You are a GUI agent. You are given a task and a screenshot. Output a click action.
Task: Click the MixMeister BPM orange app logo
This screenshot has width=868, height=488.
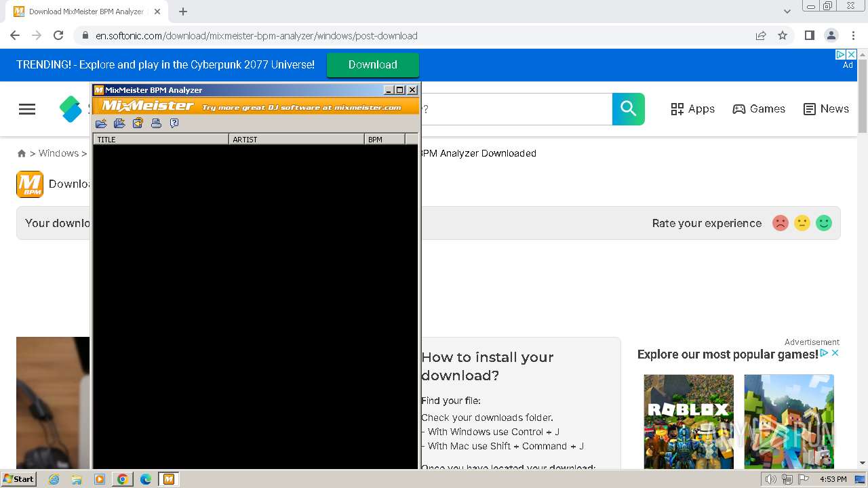coord(30,184)
